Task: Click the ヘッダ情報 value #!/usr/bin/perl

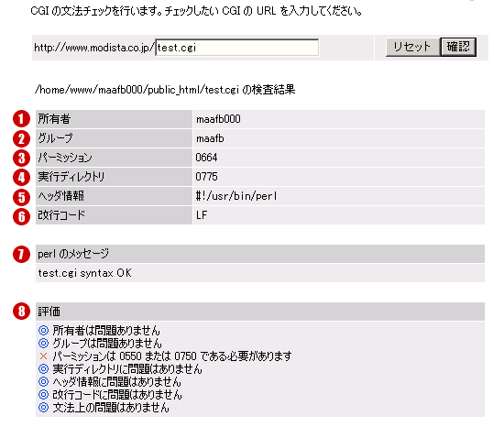Action: [x=236, y=196]
